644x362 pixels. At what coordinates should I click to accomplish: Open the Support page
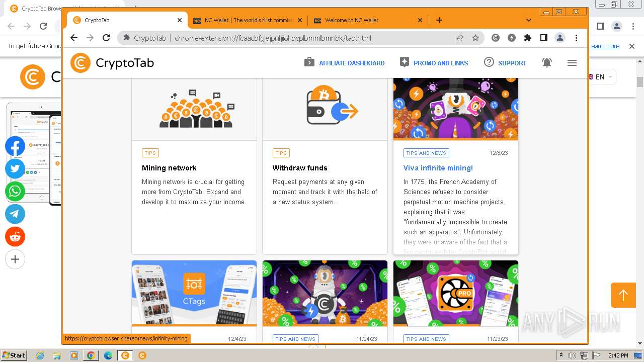tap(505, 63)
